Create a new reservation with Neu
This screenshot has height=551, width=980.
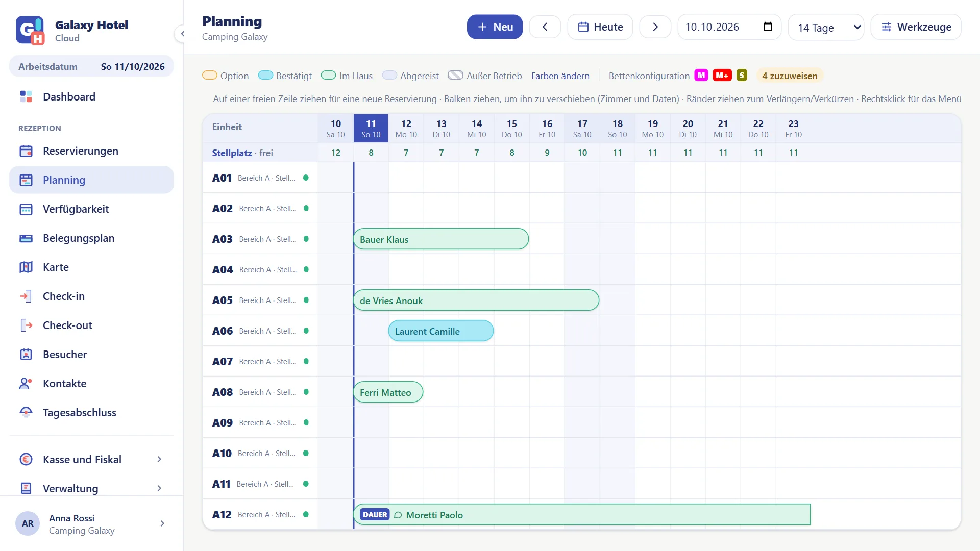(x=495, y=27)
